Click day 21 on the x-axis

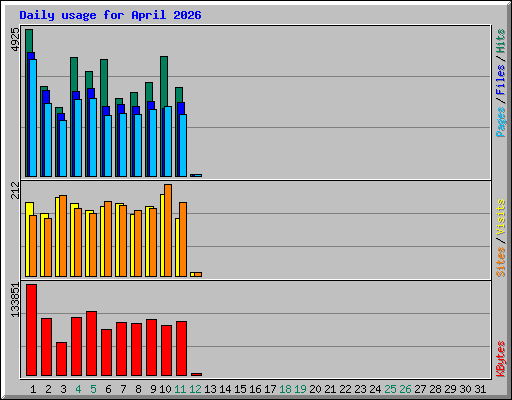tap(330, 389)
